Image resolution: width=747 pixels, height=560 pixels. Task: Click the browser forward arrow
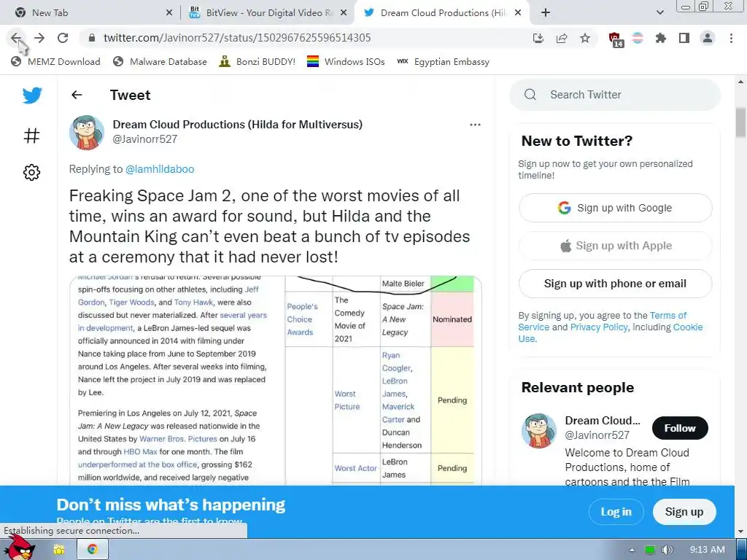[x=39, y=38]
